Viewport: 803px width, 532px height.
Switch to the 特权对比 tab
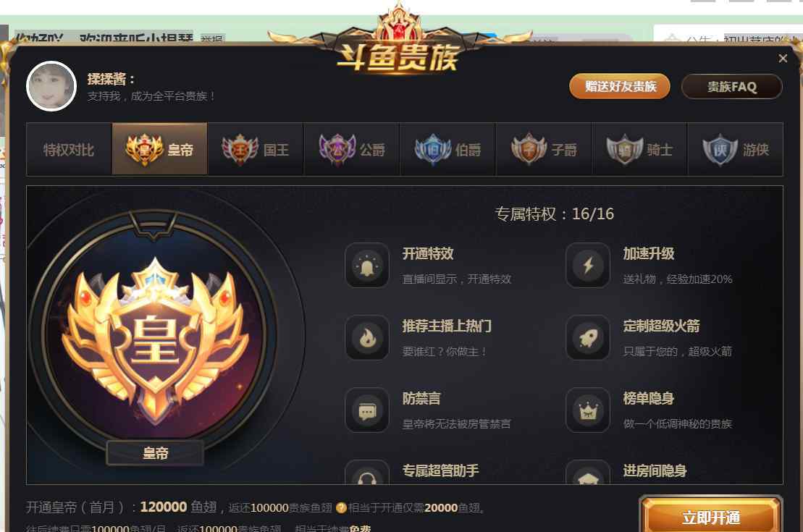click(69, 150)
